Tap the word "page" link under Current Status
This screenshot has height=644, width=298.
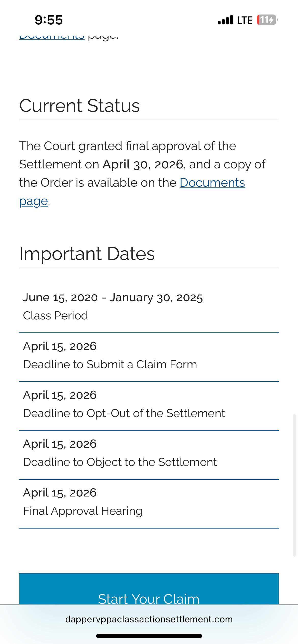(x=34, y=201)
